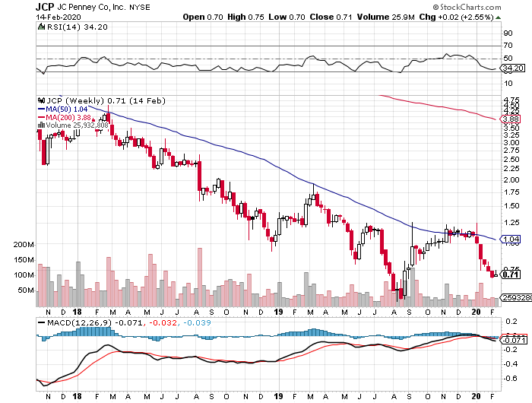
Task: Click the MA(50) 1.04 price tag
Action: (510, 240)
